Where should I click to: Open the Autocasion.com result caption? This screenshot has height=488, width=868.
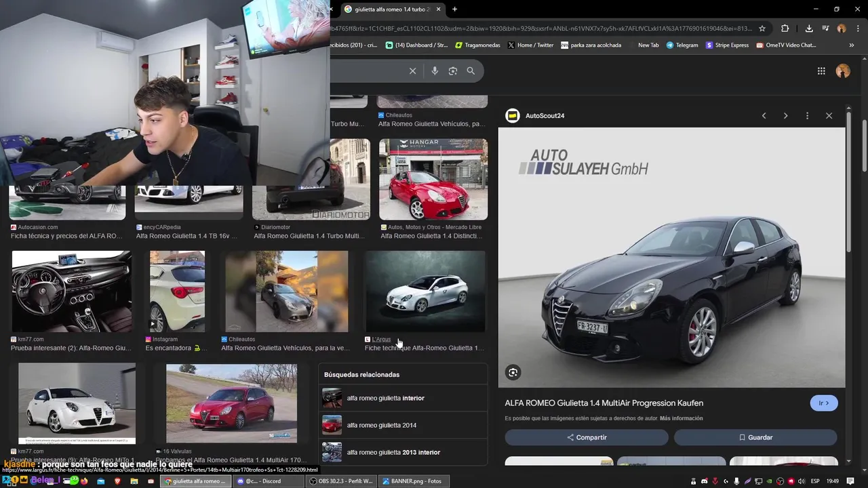pos(66,236)
